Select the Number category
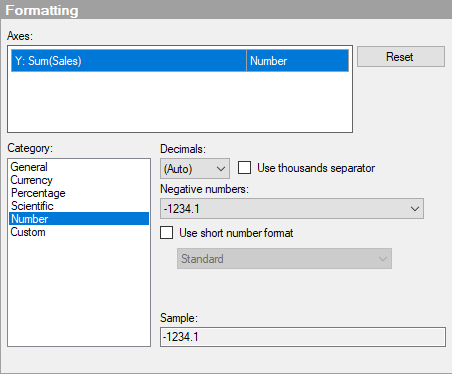This screenshot has height=374, width=452. click(x=79, y=219)
